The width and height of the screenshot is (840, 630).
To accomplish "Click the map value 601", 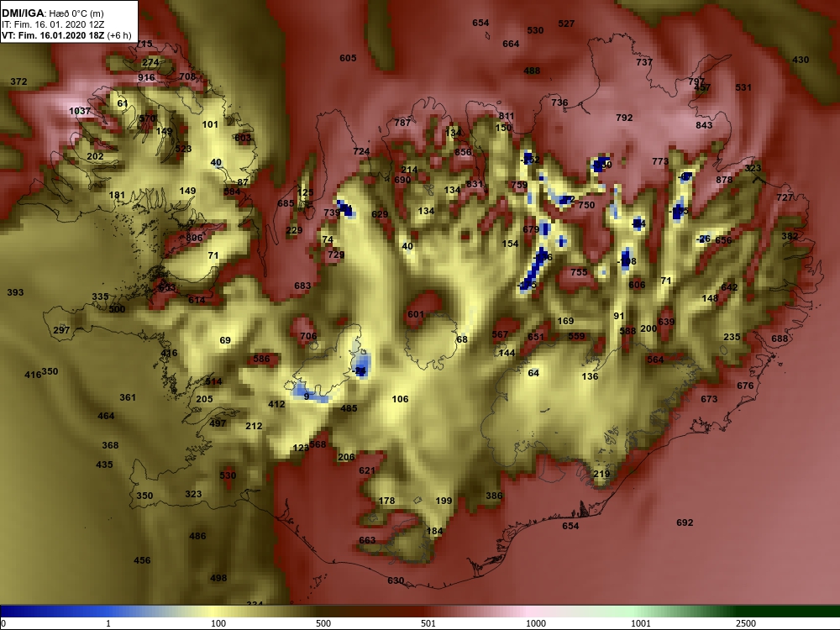I will (416, 314).
